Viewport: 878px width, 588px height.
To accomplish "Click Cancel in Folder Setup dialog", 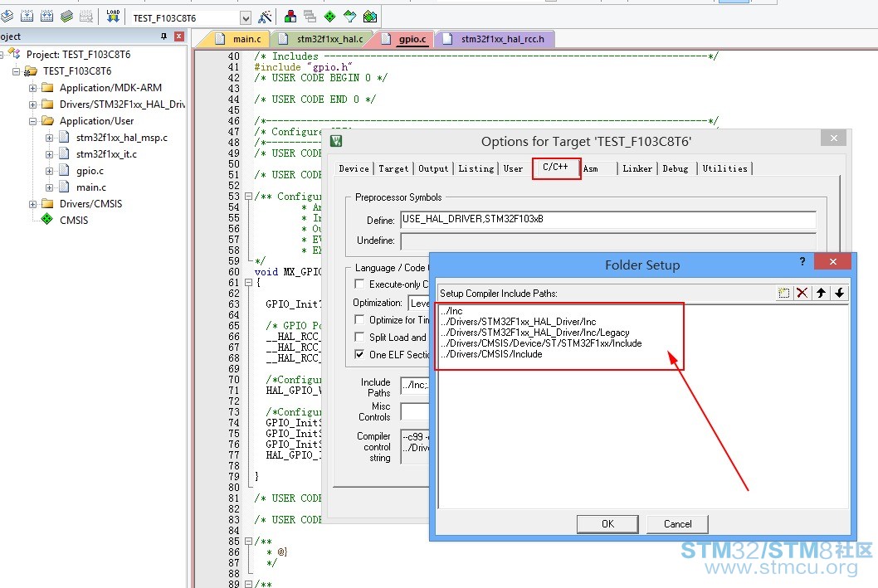I will pos(677,523).
